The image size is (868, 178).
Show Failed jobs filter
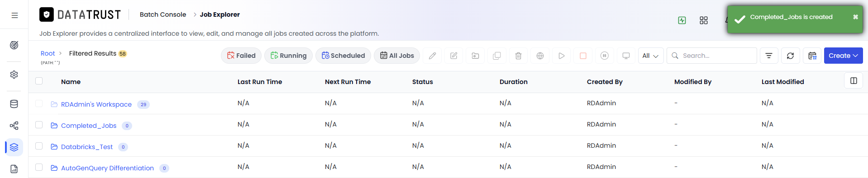click(x=241, y=56)
